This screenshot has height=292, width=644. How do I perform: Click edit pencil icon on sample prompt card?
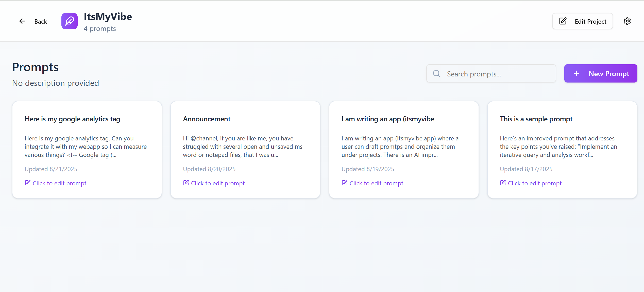click(x=503, y=183)
